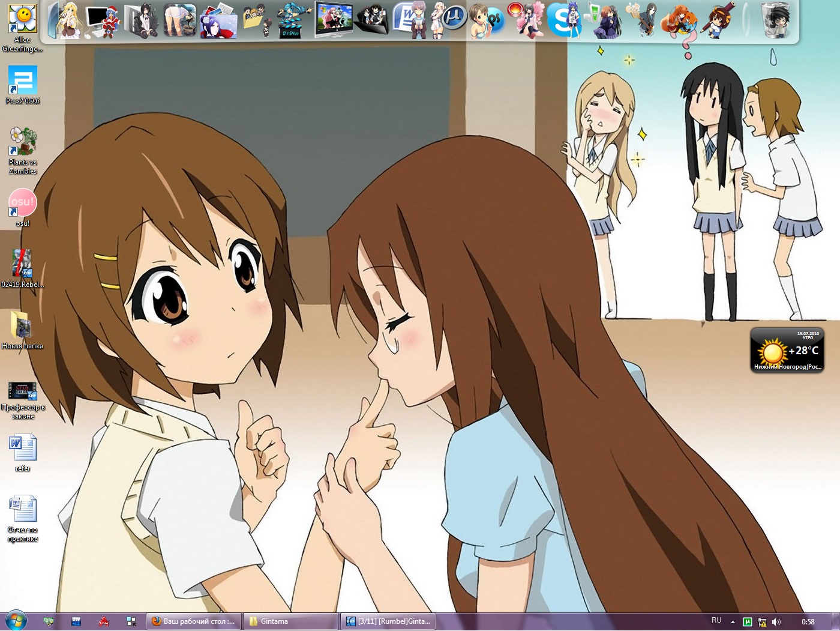Open the Recycle Bin dock icon

point(776,20)
